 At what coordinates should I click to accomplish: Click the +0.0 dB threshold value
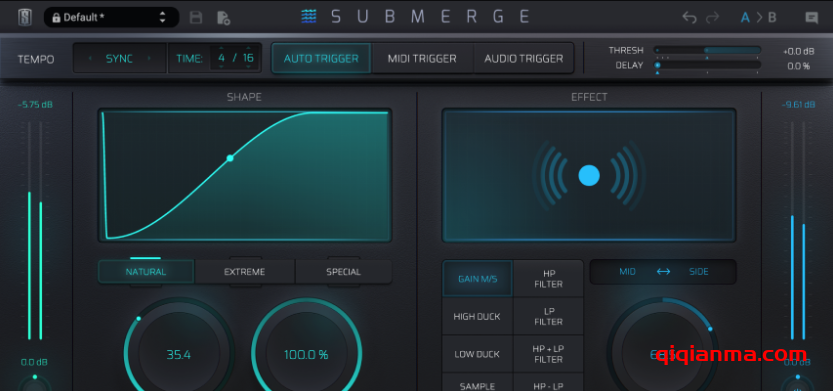[x=798, y=52]
